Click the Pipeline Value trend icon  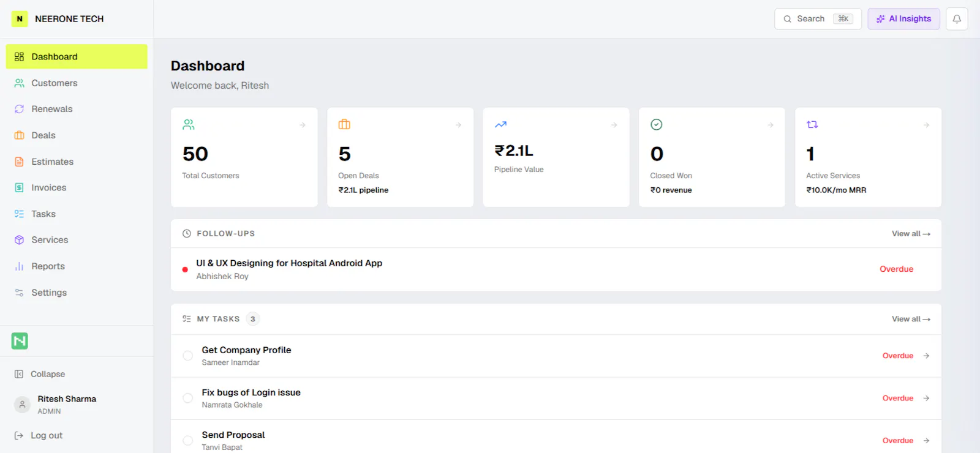click(x=500, y=124)
